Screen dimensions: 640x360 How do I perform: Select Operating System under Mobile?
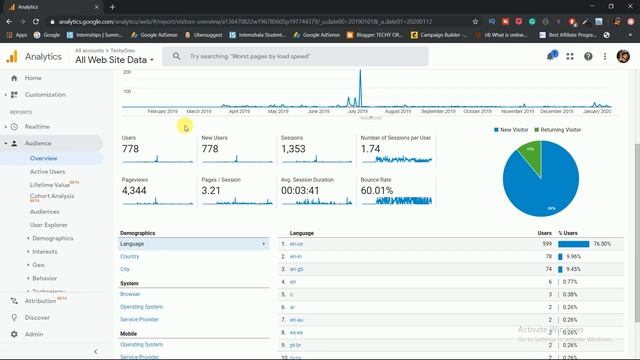coord(141,345)
